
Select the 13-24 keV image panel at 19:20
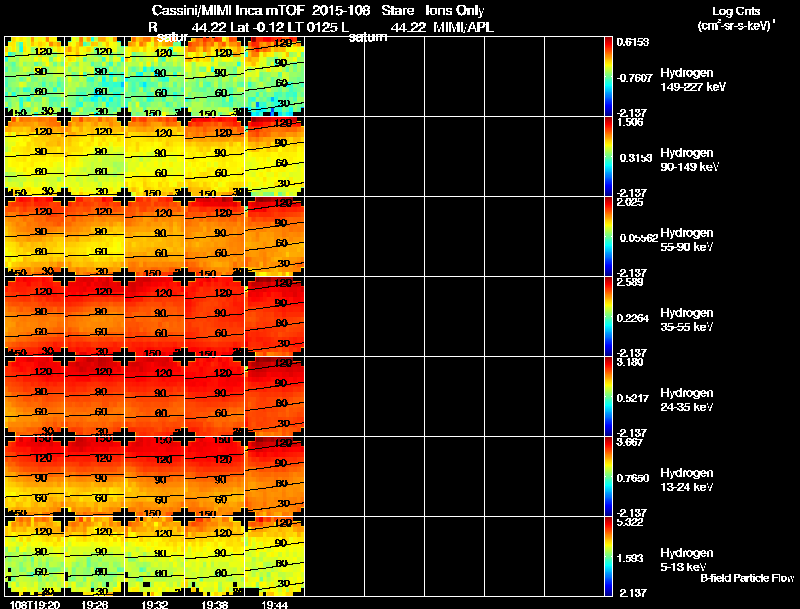34,476
